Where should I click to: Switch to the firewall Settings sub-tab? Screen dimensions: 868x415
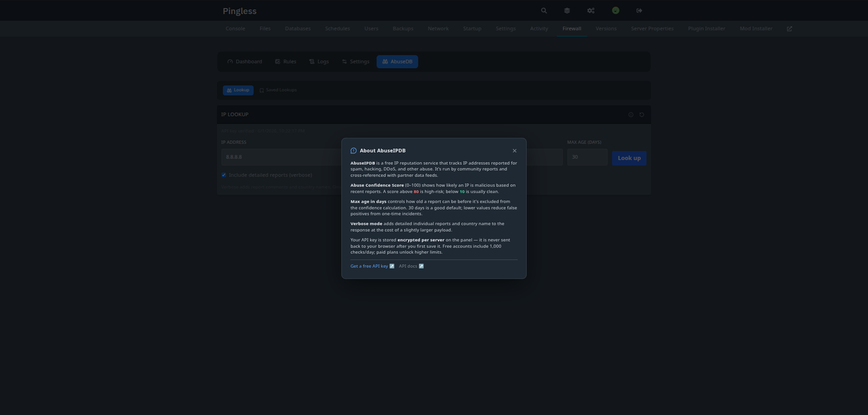(356, 62)
